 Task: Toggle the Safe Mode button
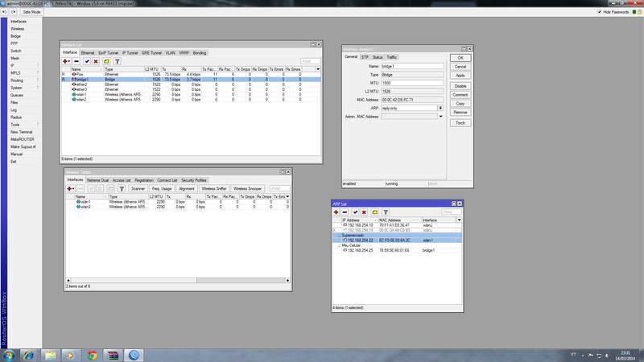31,12
